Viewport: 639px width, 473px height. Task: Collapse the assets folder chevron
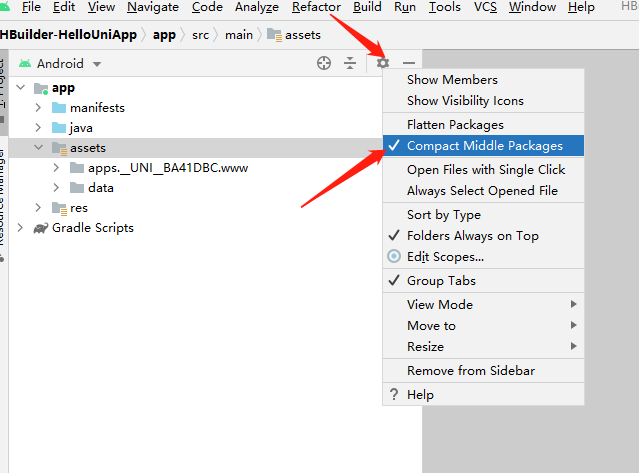pos(38,147)
